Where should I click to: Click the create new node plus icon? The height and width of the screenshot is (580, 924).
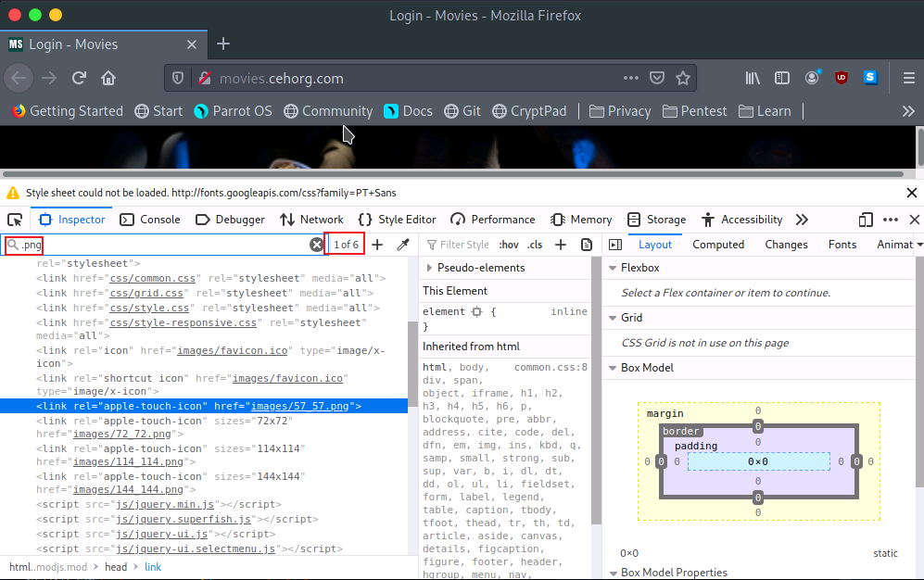(x=377, y=245)
